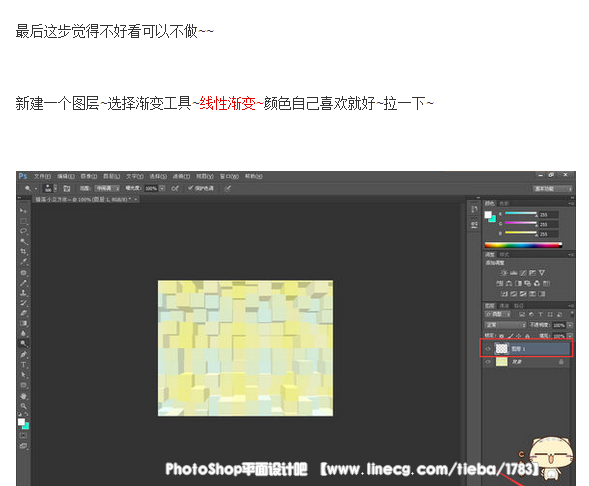Select the Pen tool

tap(23, 354)
